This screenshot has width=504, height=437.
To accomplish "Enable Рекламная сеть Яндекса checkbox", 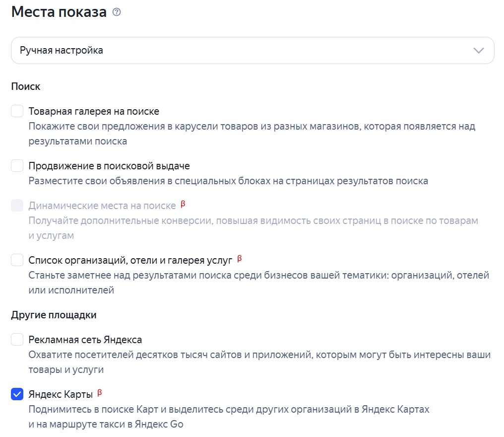I will [17, 340].
